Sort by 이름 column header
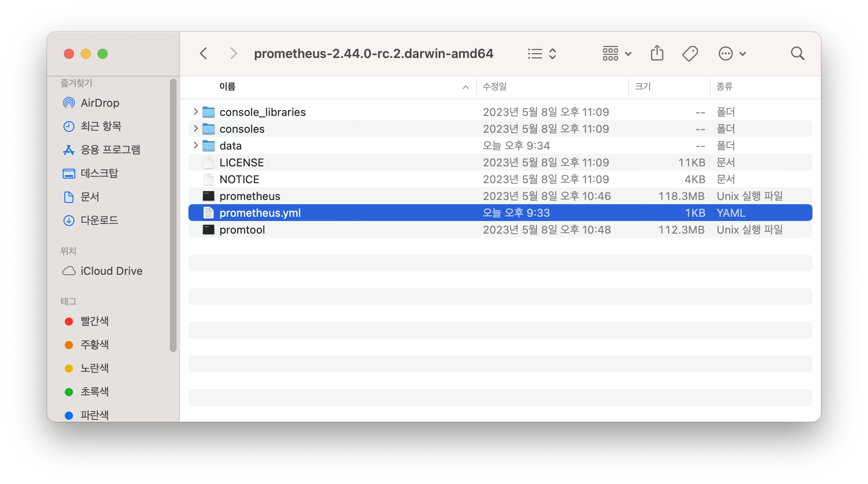The width and height of the screenshot is (868, 484). tap(228, 87)
